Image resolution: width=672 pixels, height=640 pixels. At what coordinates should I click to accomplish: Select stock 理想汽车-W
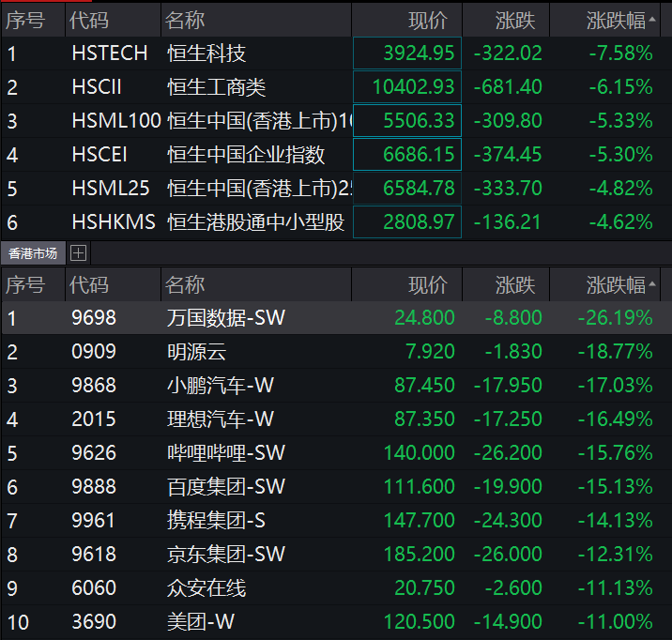[221, 419]
